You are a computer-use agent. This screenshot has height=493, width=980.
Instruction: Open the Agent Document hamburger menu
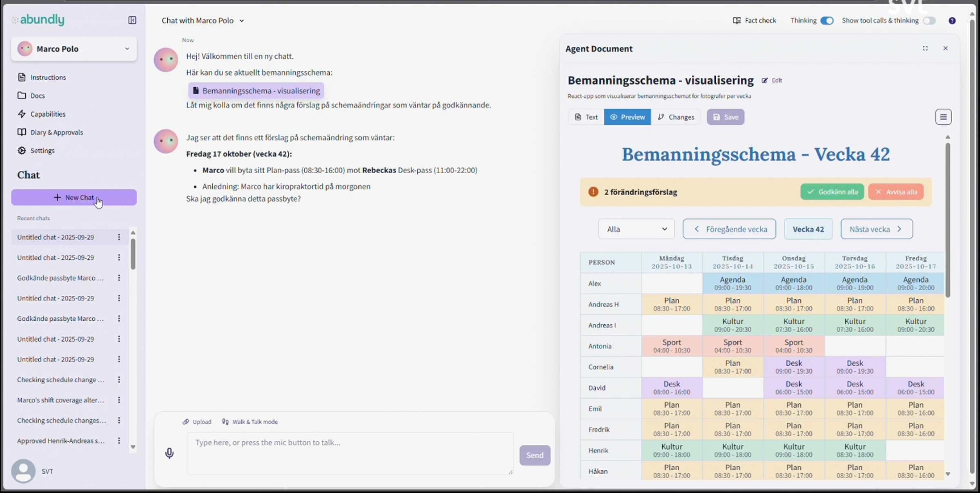point(943,117)
